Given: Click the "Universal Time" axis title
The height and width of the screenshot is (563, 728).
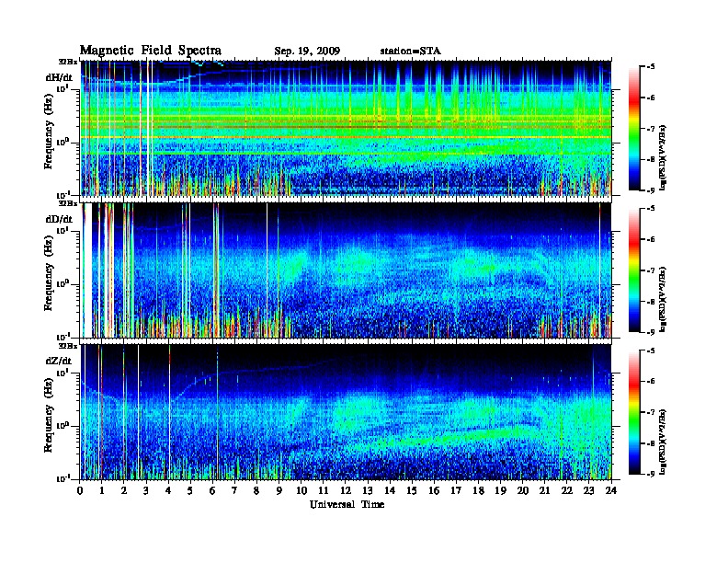Looking at the screenshot, I should (347, 504).
